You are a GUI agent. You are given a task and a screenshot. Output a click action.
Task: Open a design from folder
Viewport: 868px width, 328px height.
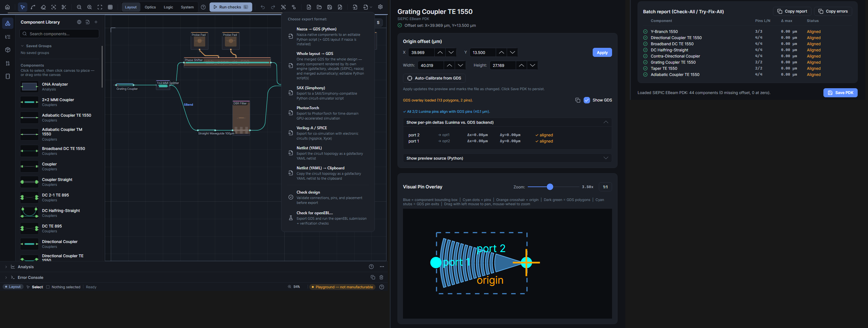coord(319,7)
